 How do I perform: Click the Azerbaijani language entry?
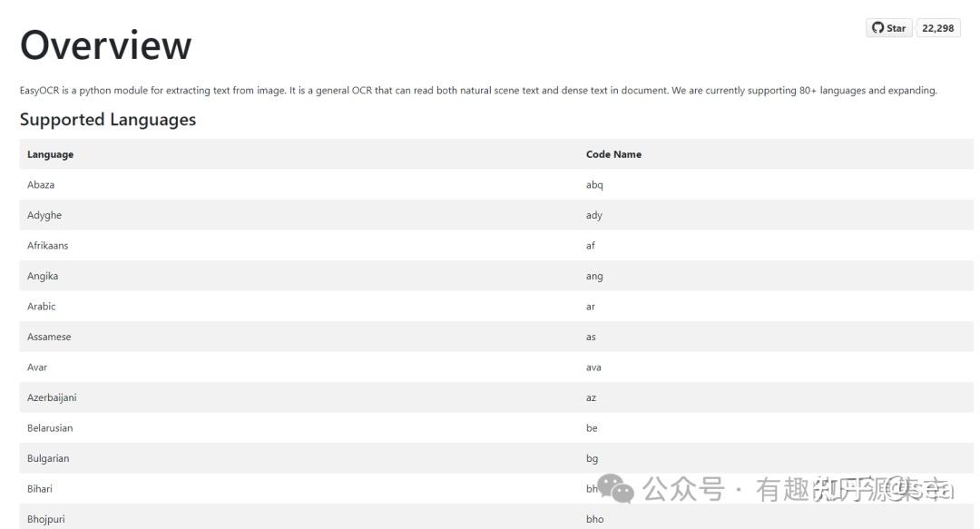[51, 397]
